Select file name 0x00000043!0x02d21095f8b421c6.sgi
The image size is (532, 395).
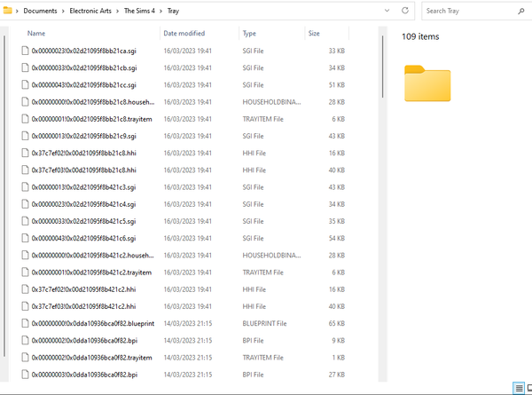click(83, 239)
